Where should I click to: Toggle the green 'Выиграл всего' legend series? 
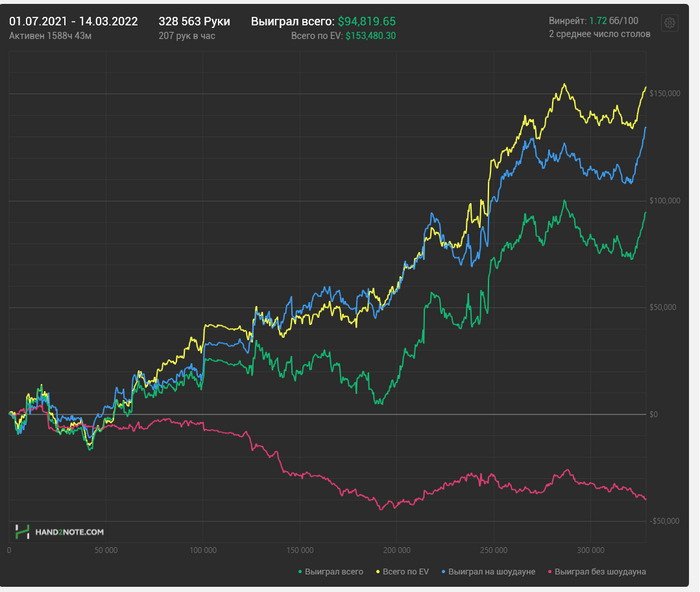[331, 571]
